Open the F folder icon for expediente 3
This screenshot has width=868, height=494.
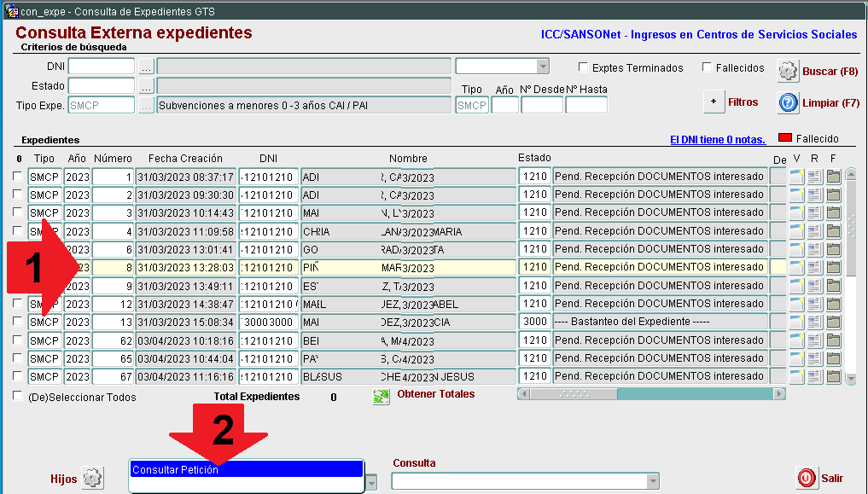(x=833, y=213)
